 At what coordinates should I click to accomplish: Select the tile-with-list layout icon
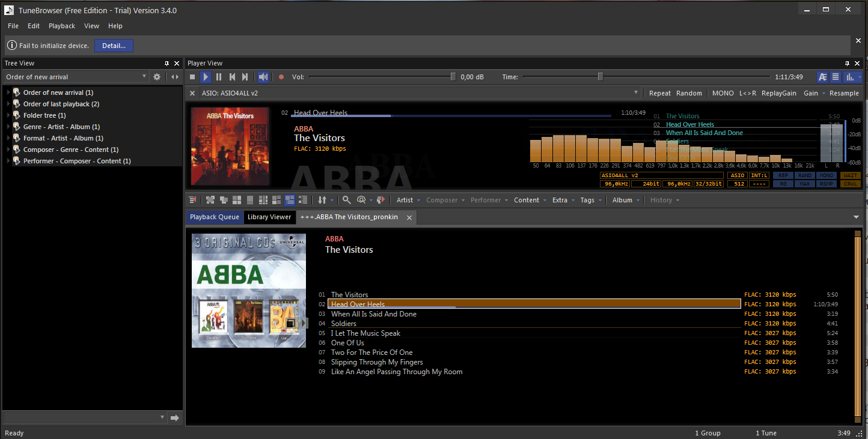[277, 200]
